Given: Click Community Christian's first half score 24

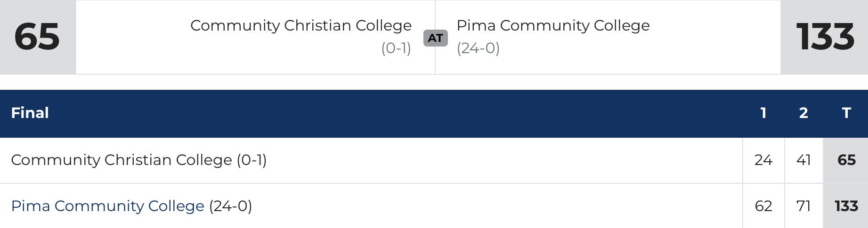Looking at the screenshot, I should tap(763, 160).
